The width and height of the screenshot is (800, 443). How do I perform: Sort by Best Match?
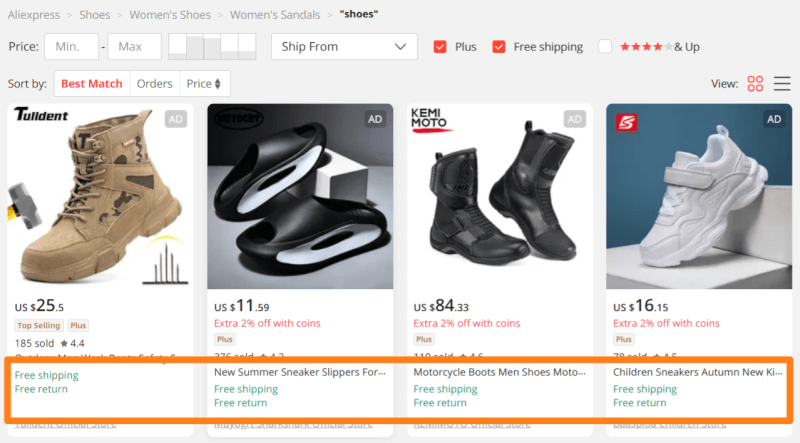click(92, 84)
